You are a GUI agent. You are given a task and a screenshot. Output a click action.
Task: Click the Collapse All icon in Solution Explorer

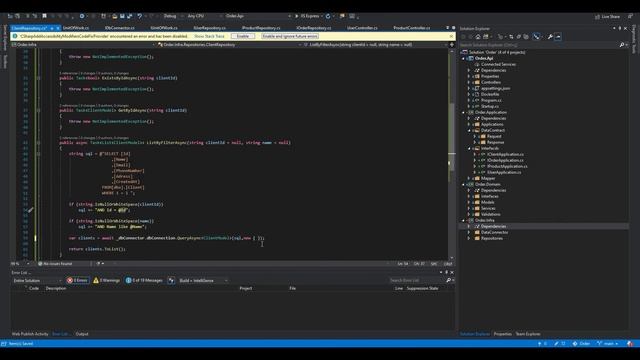(519, 37)
